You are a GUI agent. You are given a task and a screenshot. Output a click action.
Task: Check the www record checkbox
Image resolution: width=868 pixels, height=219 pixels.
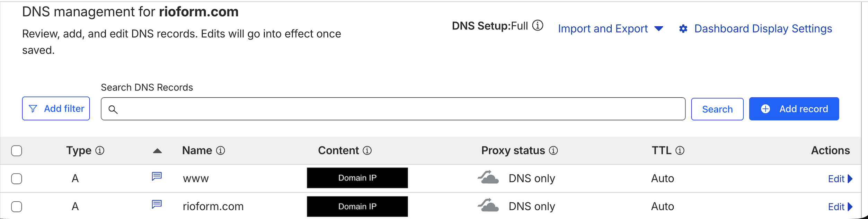[x=17, y=179]
